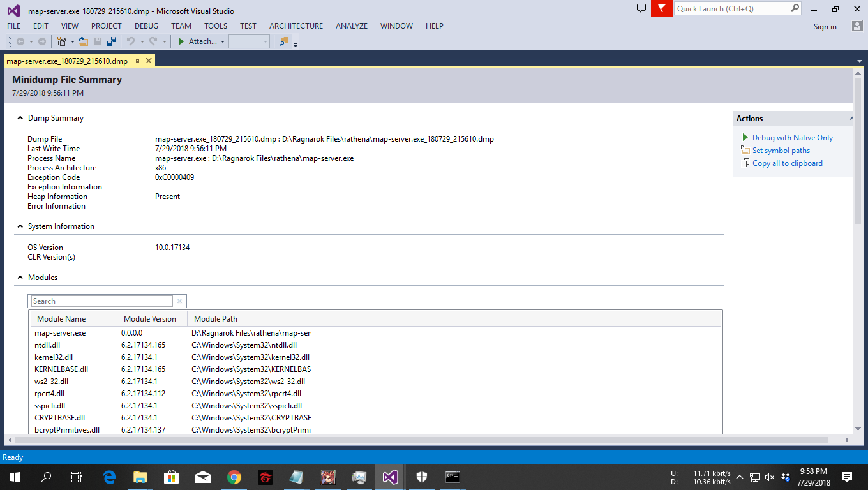Image resolution: width=868 pixels, height=490 pixels.
Task: Start Debug with Native Only action
Action: click(x=793, y=137)
